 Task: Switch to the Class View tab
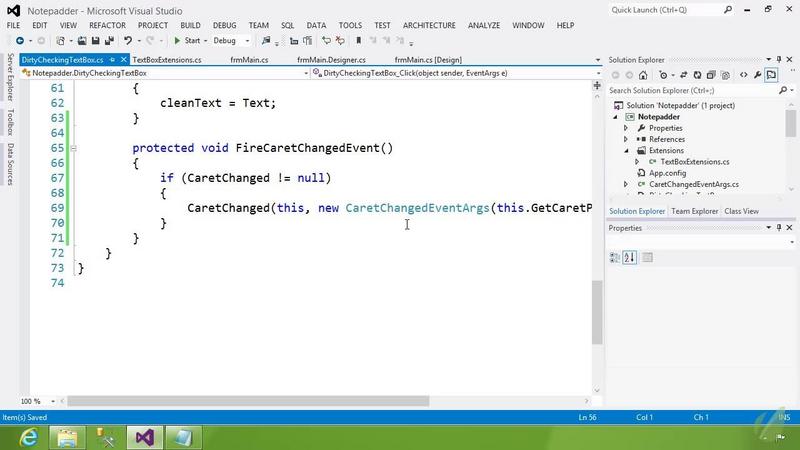(x=741, y=211)
